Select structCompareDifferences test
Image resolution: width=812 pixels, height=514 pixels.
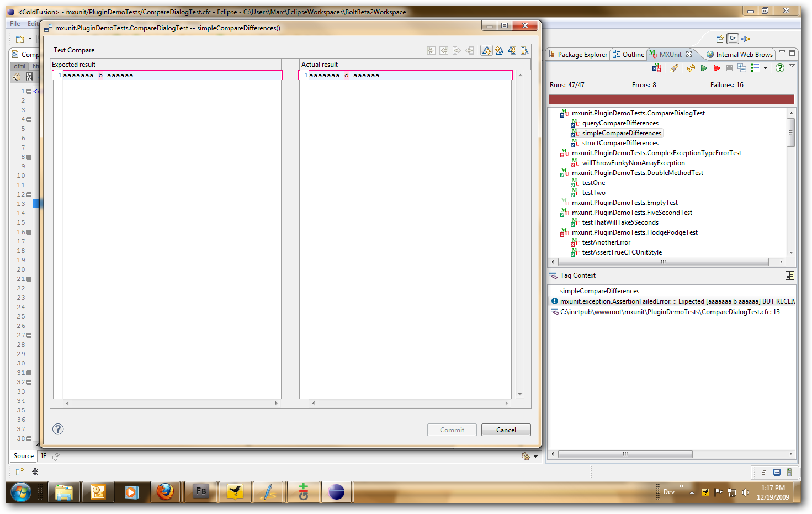click(620, 143)
